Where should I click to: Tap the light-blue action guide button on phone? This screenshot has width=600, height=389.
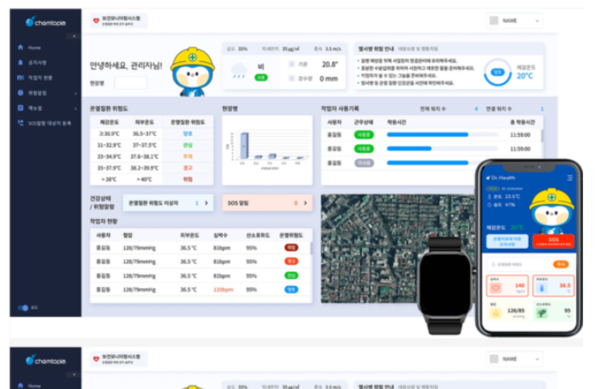(x=507, y=241)
